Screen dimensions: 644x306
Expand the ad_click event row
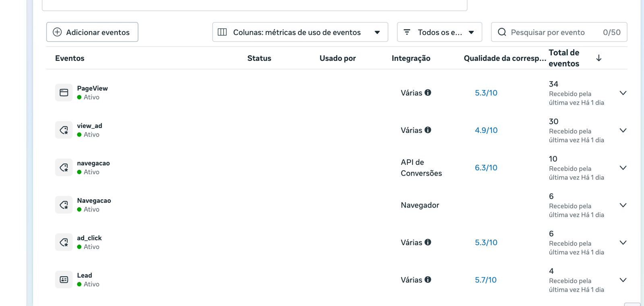[623, 243]
